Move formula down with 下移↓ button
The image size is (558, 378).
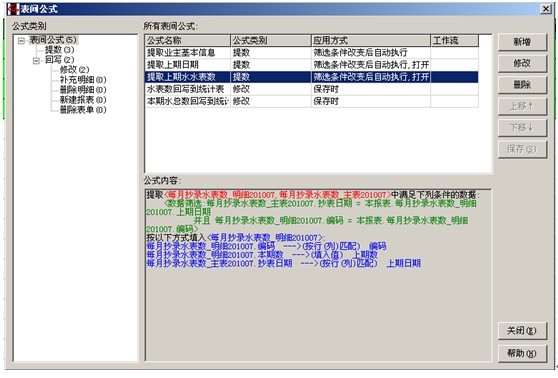pyautogui.click(x=522, y=127)
